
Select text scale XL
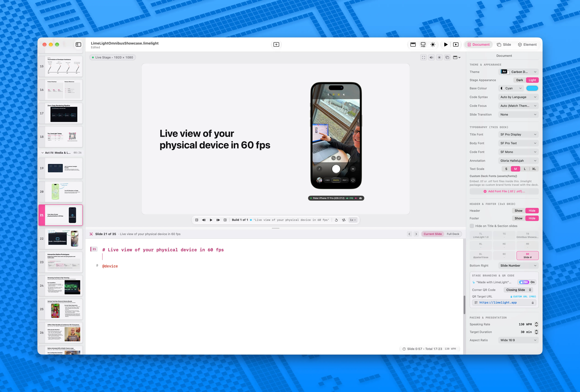pos(534,169)
